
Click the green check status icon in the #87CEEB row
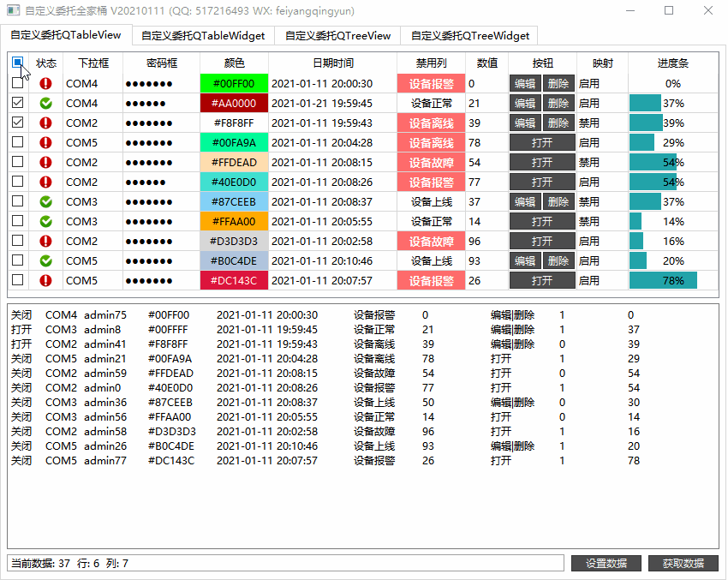[x=45, y=202]
